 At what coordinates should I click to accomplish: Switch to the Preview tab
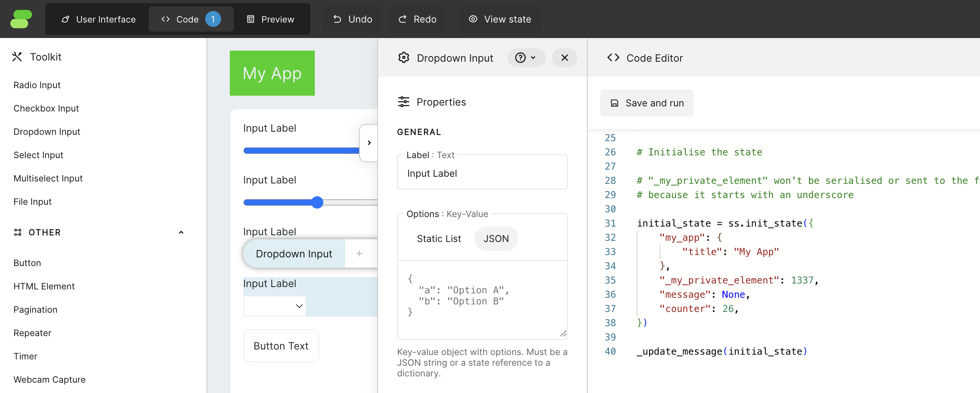click(x=271, y=19)
